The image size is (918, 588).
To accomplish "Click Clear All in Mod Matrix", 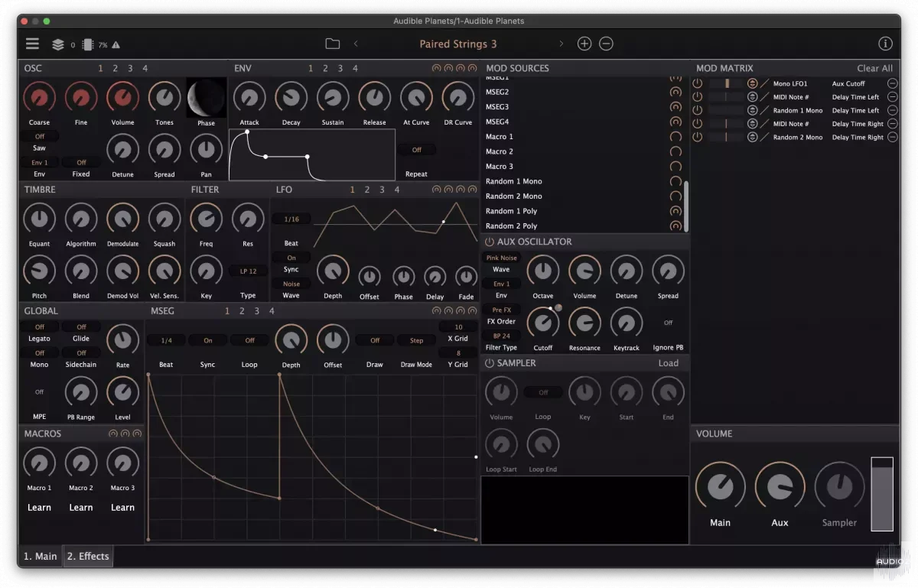I will click(874, 68).
